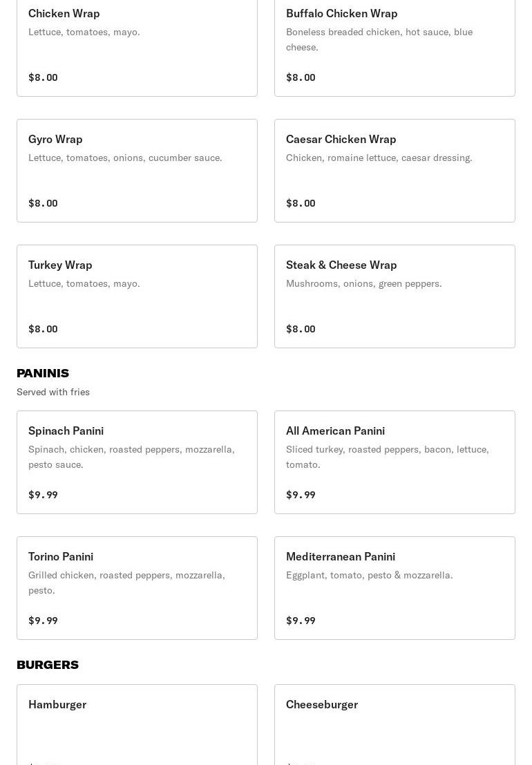532x765 pixels.
Task: Select the Spinach Panini card
Action: pos(137,462)
